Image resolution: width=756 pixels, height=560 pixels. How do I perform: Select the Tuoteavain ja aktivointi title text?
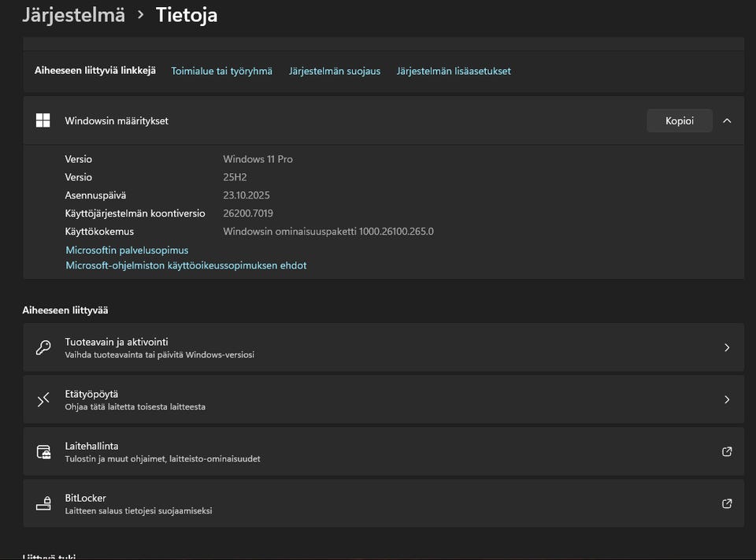116,342
